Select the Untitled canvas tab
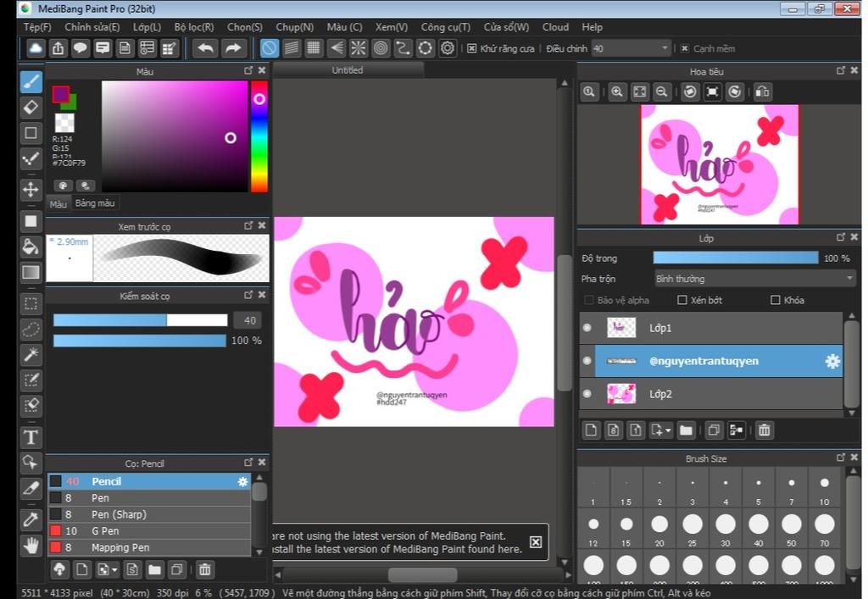The width and height of the screenshot is (868, 599). 348,70
